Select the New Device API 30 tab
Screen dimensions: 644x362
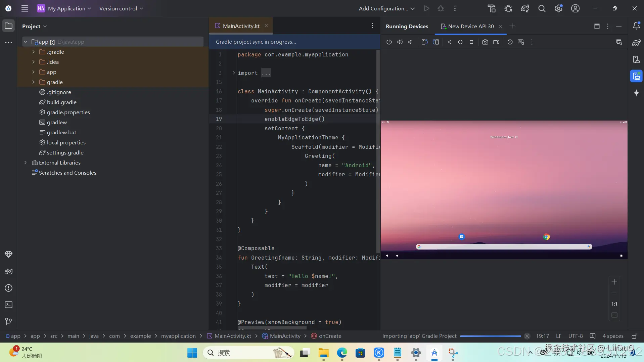pyautogui.click(x=471, y=26)
